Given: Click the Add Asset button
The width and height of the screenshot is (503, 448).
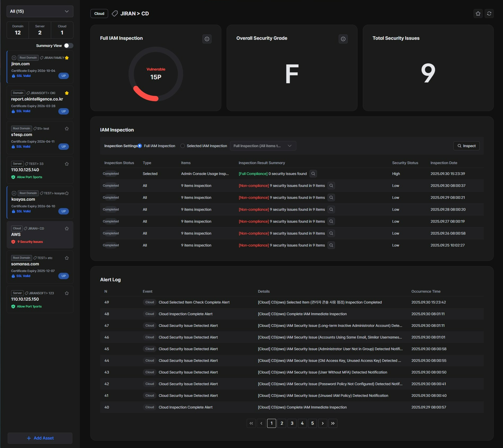Looking at the screenshot, I should click(40, 438).
